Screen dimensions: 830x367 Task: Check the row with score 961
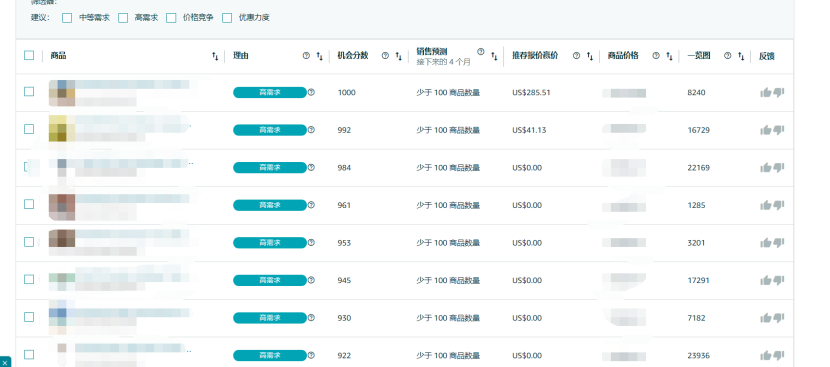(x=29, y=204)
